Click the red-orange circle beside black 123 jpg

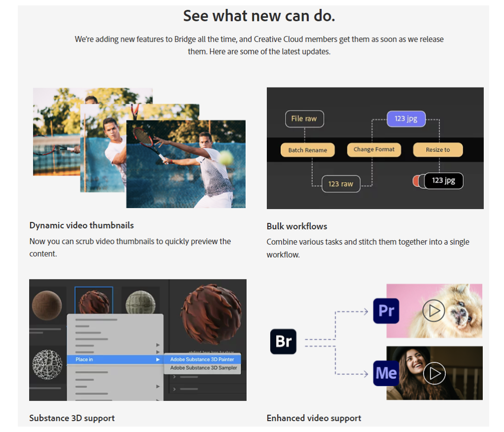417,181
